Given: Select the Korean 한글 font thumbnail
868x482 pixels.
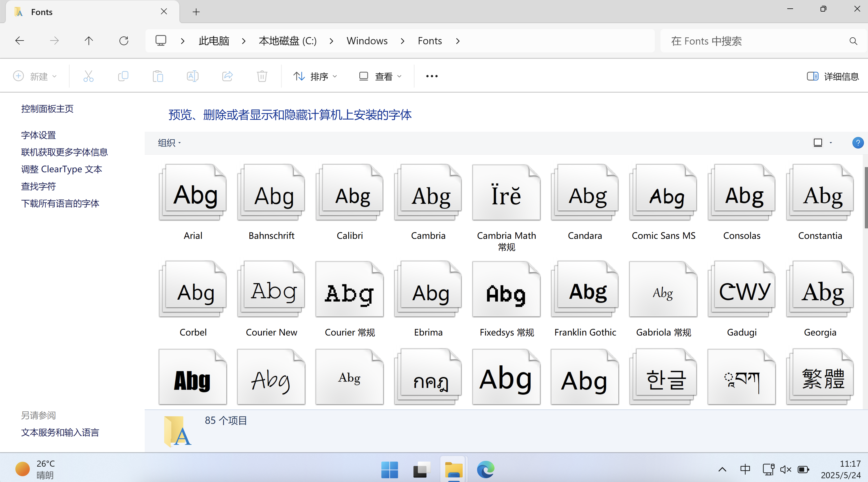Looking at the screenshot, I should [663, 377].
